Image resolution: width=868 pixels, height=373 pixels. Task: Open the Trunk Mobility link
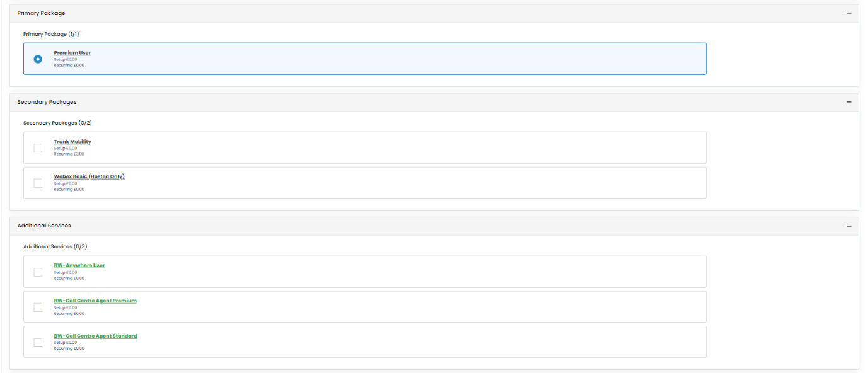pos(72,142)
